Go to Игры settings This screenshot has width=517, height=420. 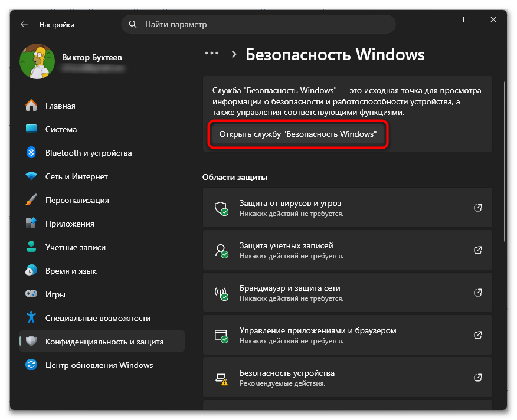coord(102,294)
